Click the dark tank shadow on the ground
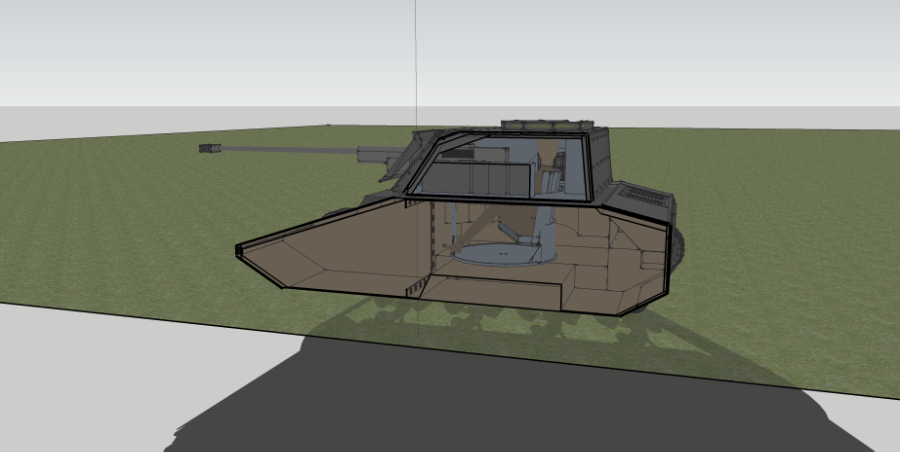 coord(500,400)
